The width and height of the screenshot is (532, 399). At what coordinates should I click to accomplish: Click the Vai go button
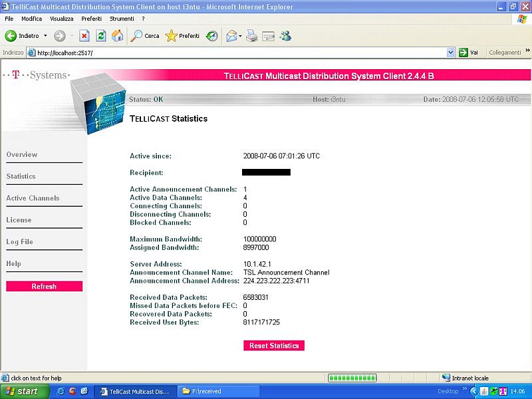click(x=468, y=53)
